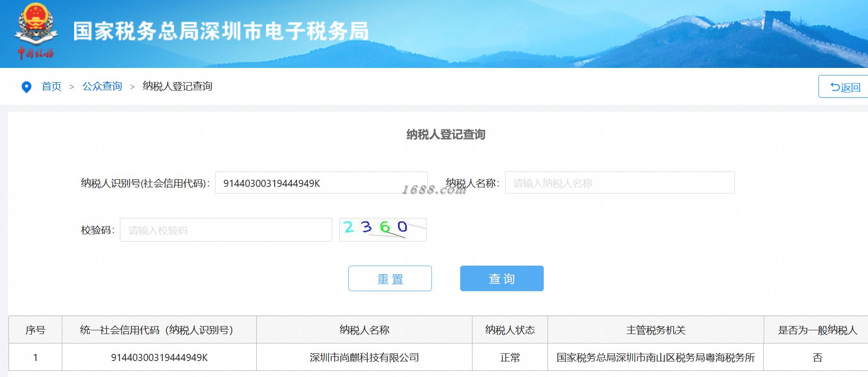Click cell 深圳市尚麒科技有限公司
Screen dimensions: 868x377
(x=364, y=357)
